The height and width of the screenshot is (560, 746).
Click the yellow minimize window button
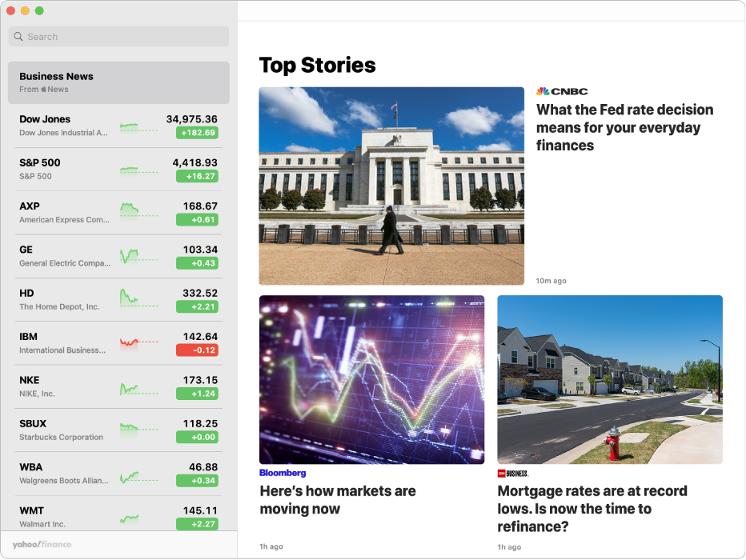point(26,10)
